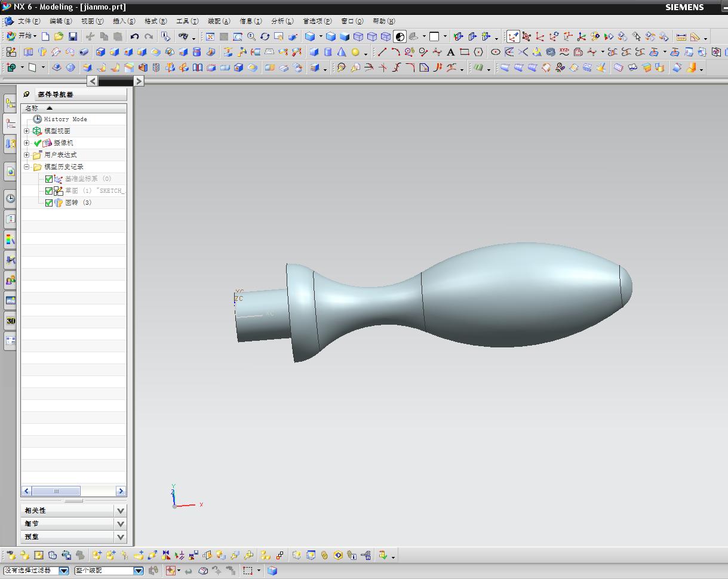Open the 工具(T) menu
The width and height of the screenshot is (728, 579).
click(187, 21)
